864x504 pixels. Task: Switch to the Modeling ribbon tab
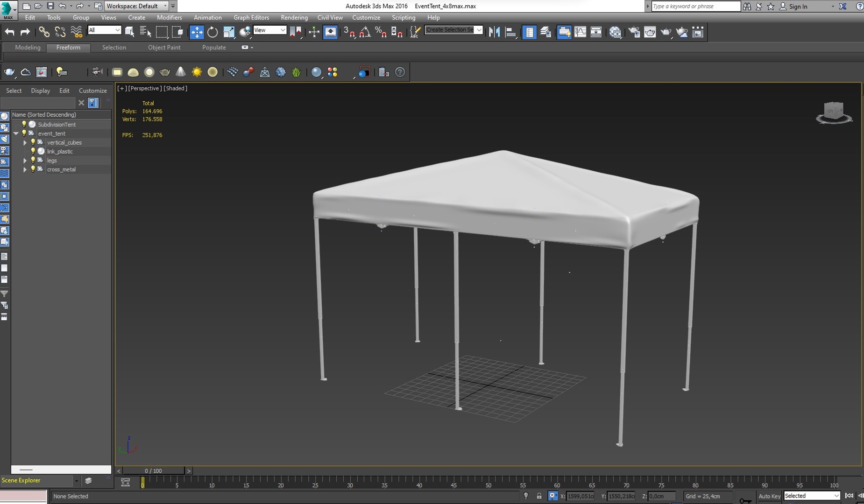[28, 47]
